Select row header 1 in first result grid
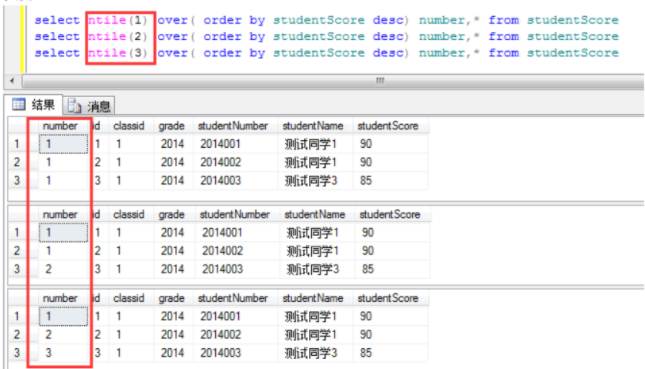Image resolution: width=645 pixels, height=369 pixels. click(17, 144)
